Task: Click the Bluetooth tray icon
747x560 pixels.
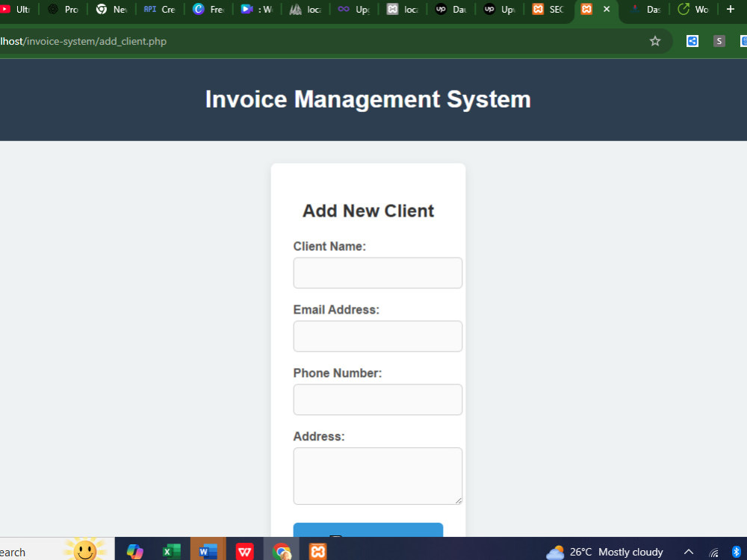Action: (x=736, y=552)
